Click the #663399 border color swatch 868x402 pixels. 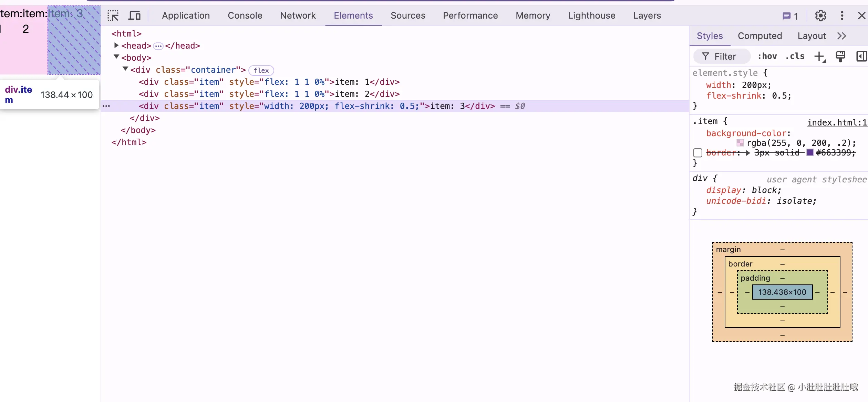coord(810,153)
